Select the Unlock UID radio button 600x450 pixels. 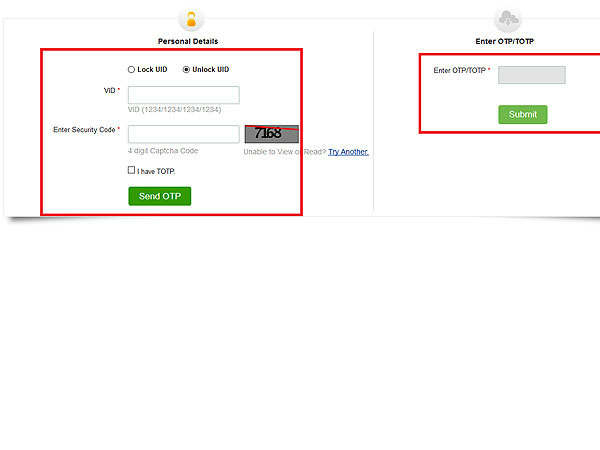[186, 69]
